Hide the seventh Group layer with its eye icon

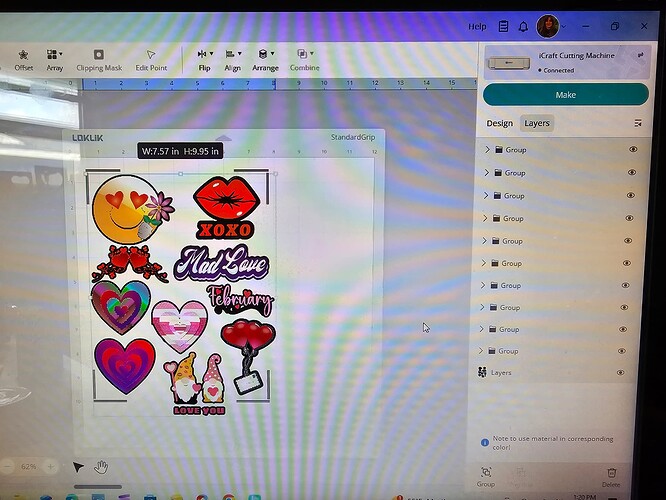[x=625, y=285]
